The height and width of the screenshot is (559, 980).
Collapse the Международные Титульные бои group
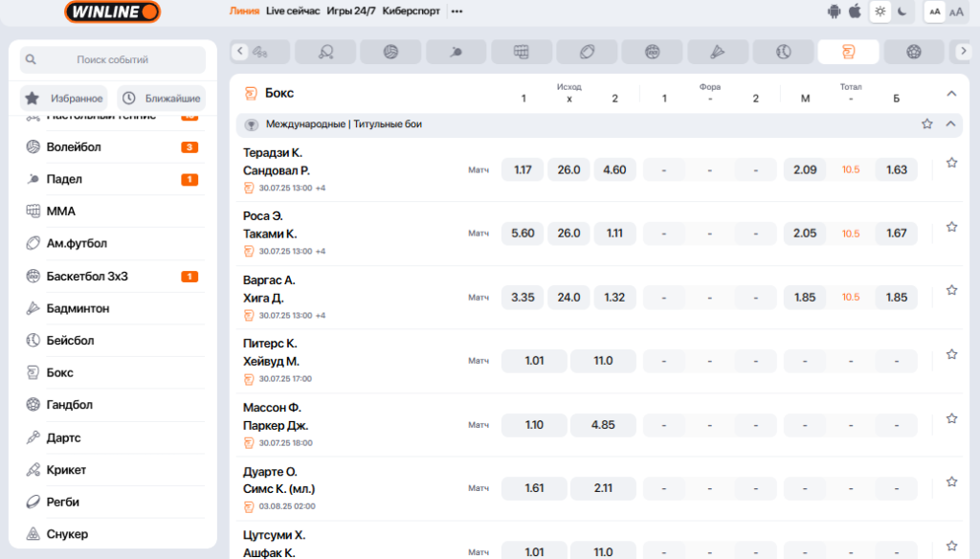click(x=951, y=124)
